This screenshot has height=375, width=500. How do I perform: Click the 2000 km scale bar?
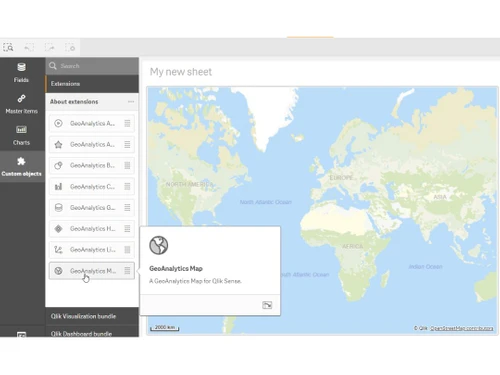[165, 328]
